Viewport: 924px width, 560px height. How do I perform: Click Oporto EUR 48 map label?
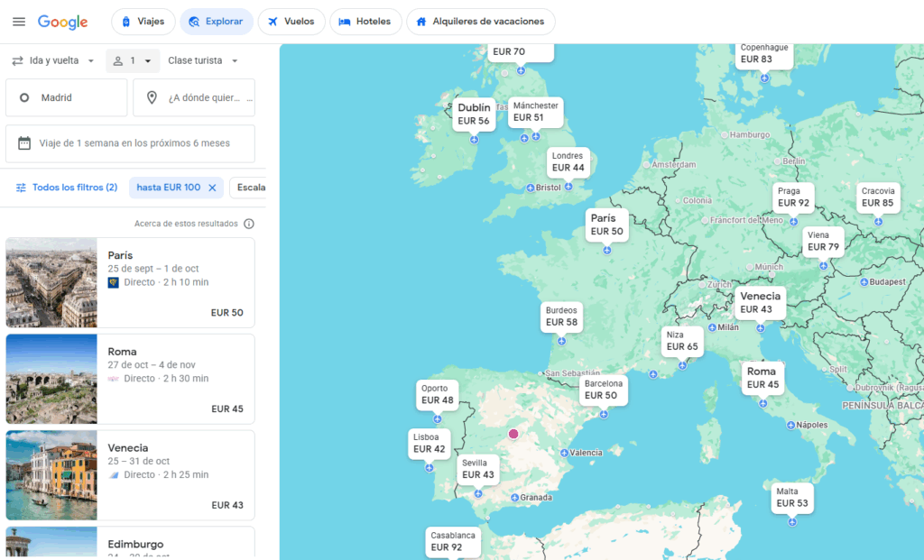(x=438, y=395)
